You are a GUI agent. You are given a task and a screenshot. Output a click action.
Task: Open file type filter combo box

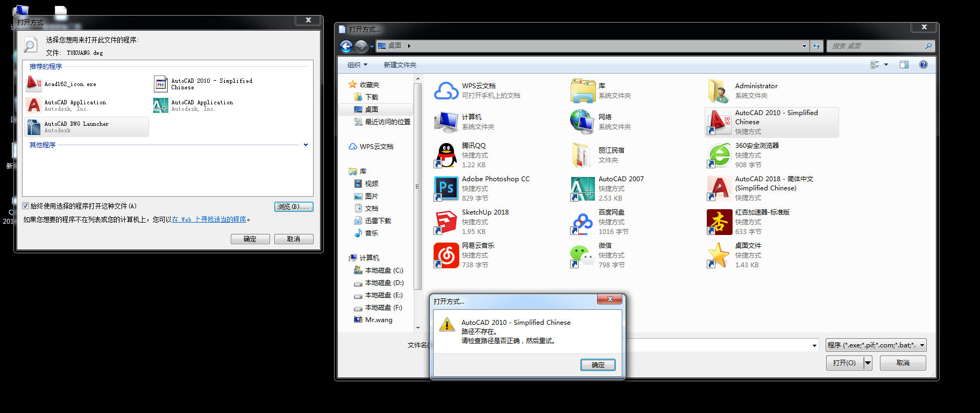[x=876, y=345]
